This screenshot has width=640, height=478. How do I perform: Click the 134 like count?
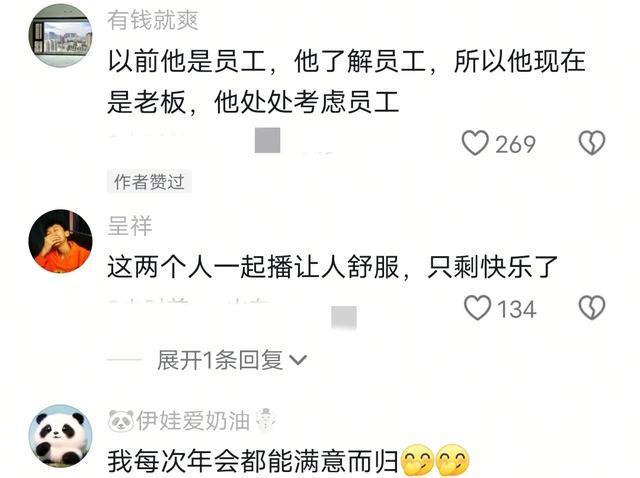point(517,309)
